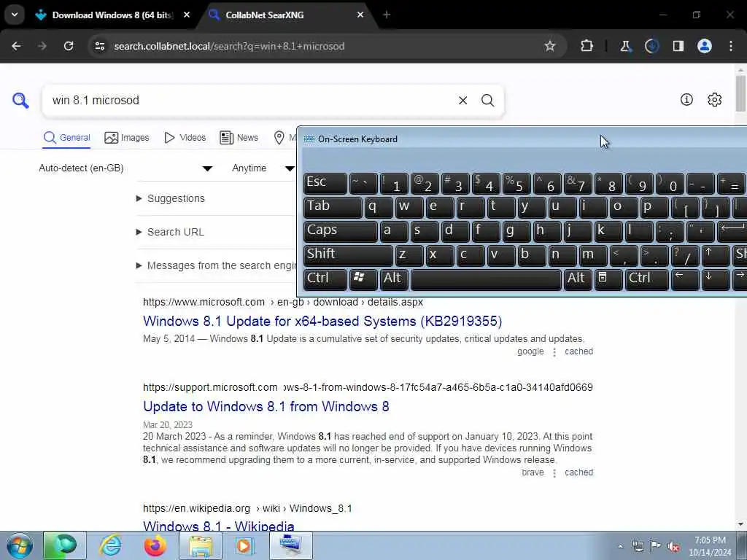Click the address bar URL

tap(229, 46)
